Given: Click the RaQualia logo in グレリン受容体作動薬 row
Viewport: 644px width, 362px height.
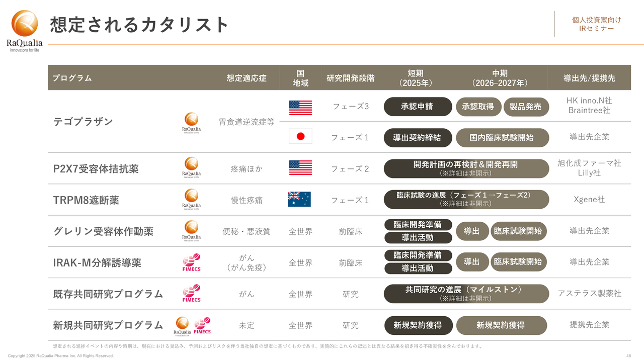Looking at the screenshot, I should click(191, 231).
